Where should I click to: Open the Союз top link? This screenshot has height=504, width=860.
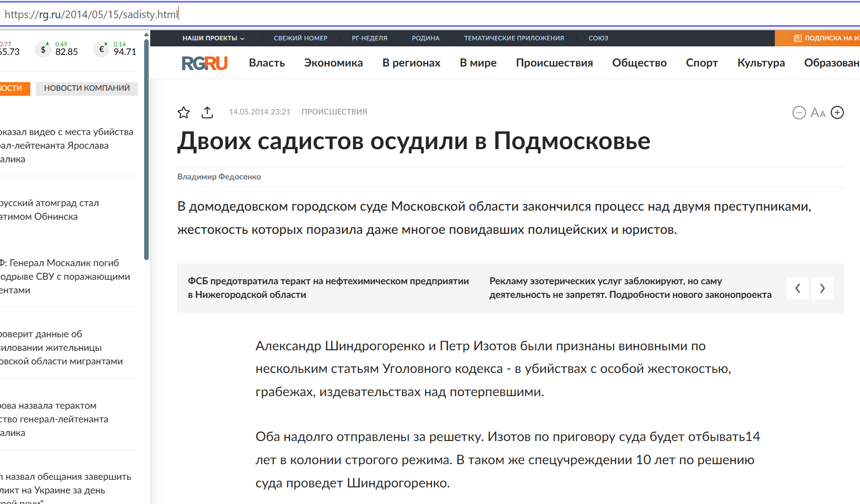(598, 38)
